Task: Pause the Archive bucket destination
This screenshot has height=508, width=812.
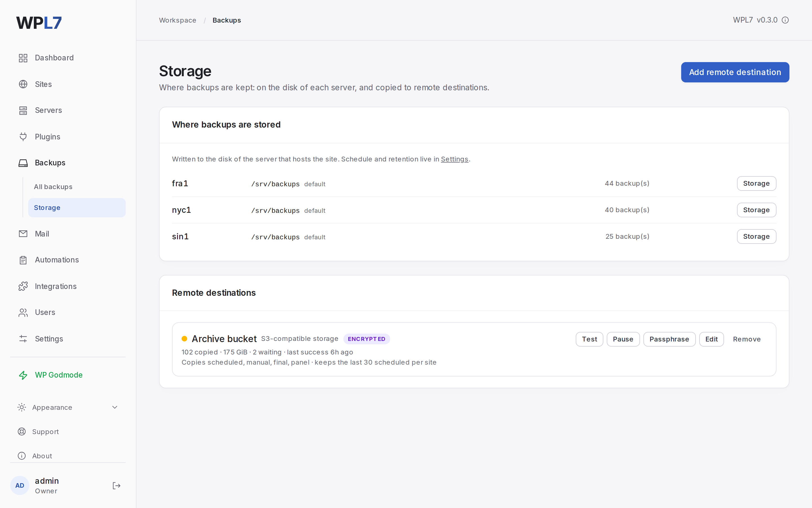Action: click(623, 339)
